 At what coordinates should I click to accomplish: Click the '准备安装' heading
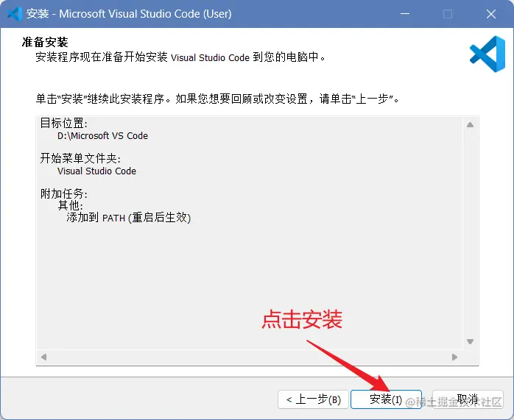coord(45,42)
